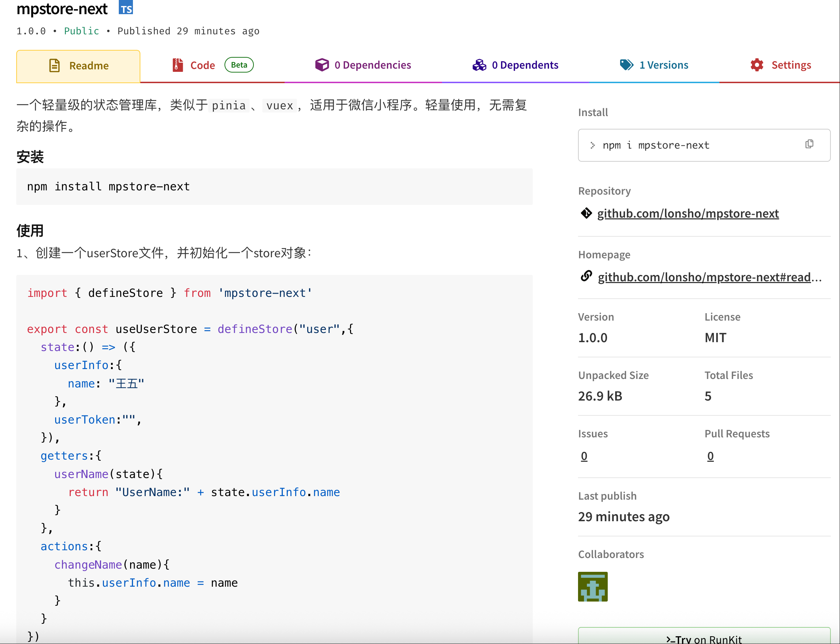Click the TypeScript TS badge icon
The width and height of the screenshot is (840, 644).
(126, 8)
